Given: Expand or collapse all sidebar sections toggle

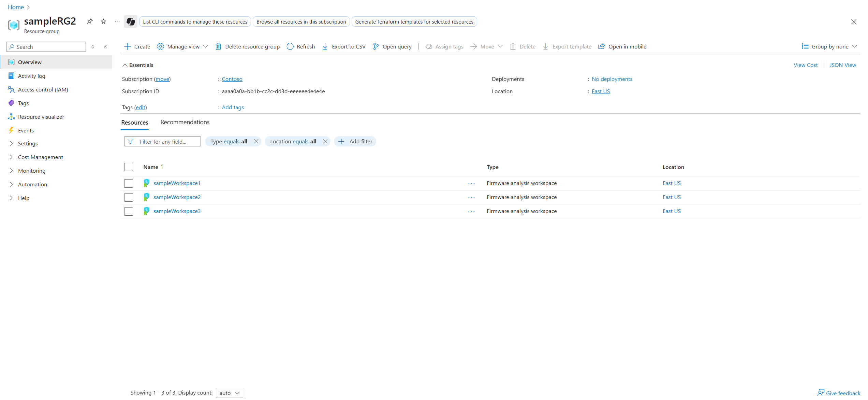Looking at the screenshot, I should click(93, 47).
